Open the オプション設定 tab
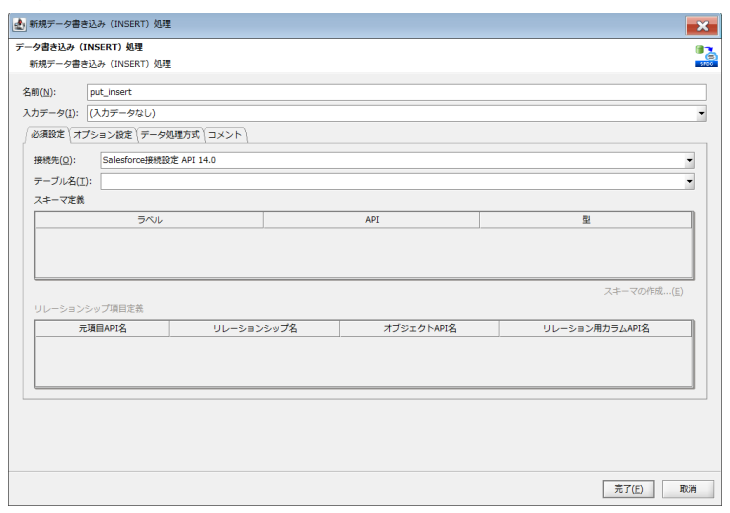The width and height of the screenshot is (730, 513). point(103,135)
